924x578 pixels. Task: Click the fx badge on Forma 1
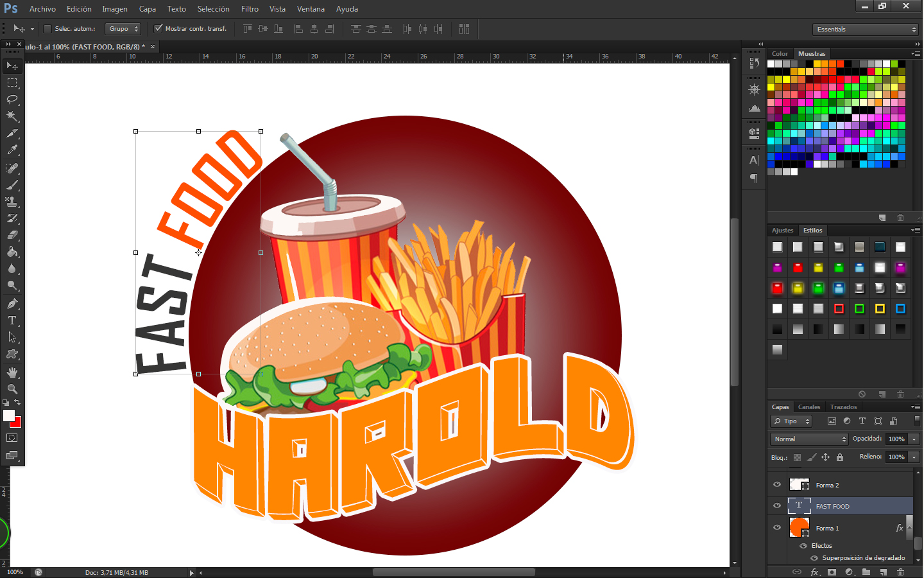point(900,528)
